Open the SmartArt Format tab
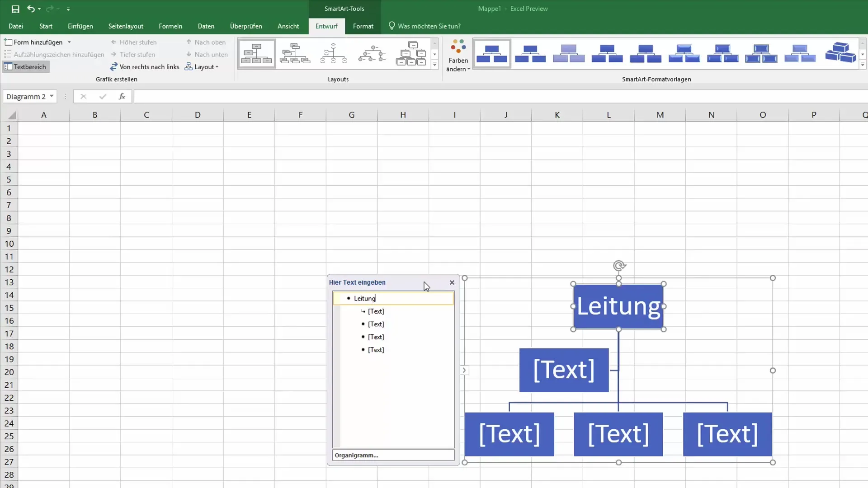 coord(363,26)
